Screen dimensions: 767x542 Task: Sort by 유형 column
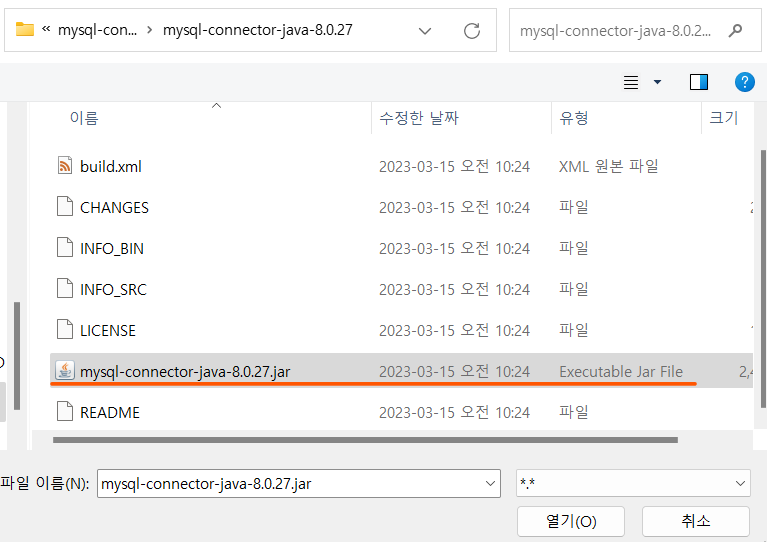click(x=574, y=118)
